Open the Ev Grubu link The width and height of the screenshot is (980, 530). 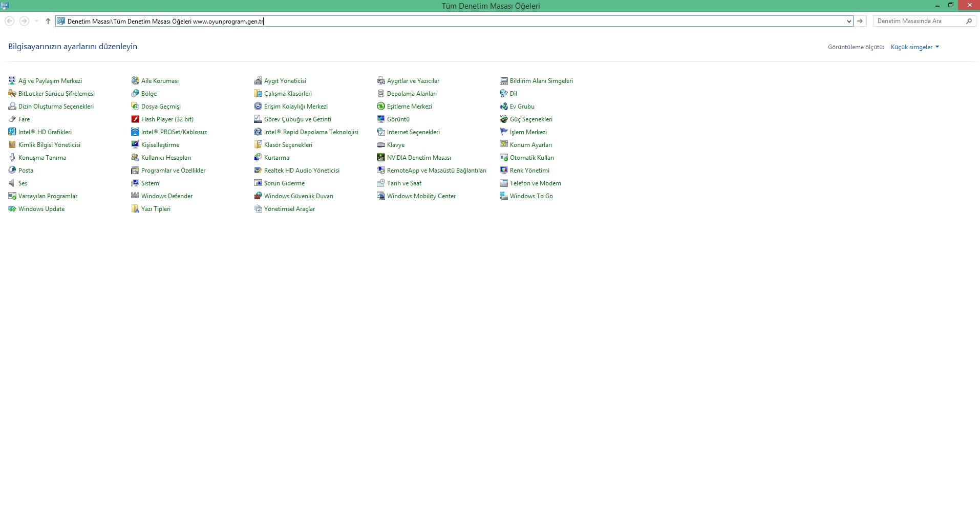click(522, 107)
